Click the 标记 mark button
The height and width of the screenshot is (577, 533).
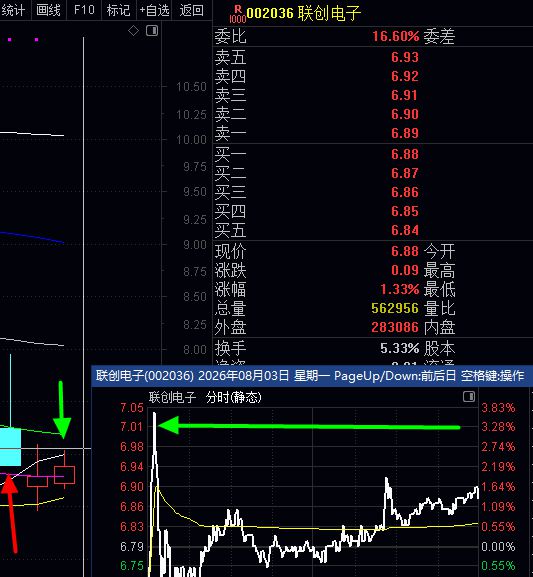pyautogui.click(x=118, y=10)
